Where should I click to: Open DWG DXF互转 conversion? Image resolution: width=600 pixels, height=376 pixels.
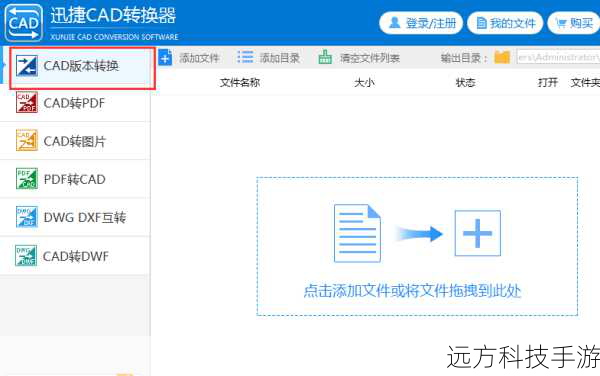click(x=75, y=217)
